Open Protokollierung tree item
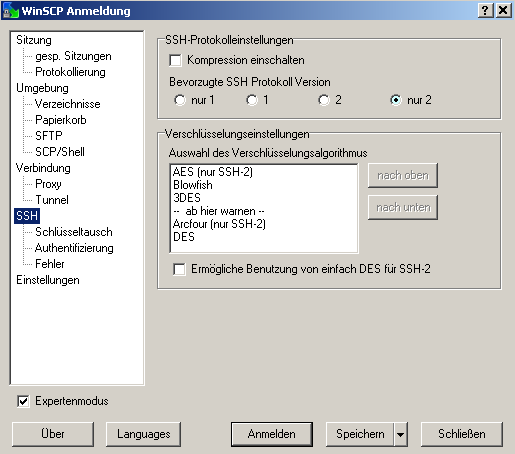The image size is (515, 454). 70,72
